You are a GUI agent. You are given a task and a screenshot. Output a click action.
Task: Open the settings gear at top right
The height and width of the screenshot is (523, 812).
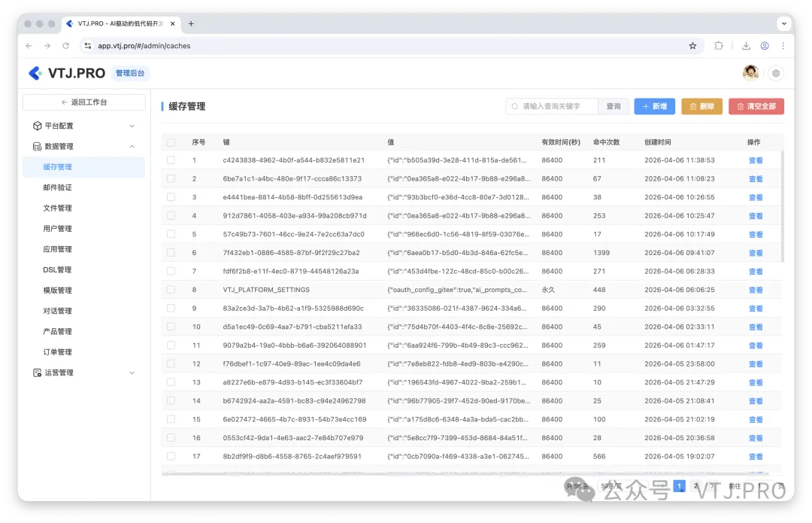776,72
